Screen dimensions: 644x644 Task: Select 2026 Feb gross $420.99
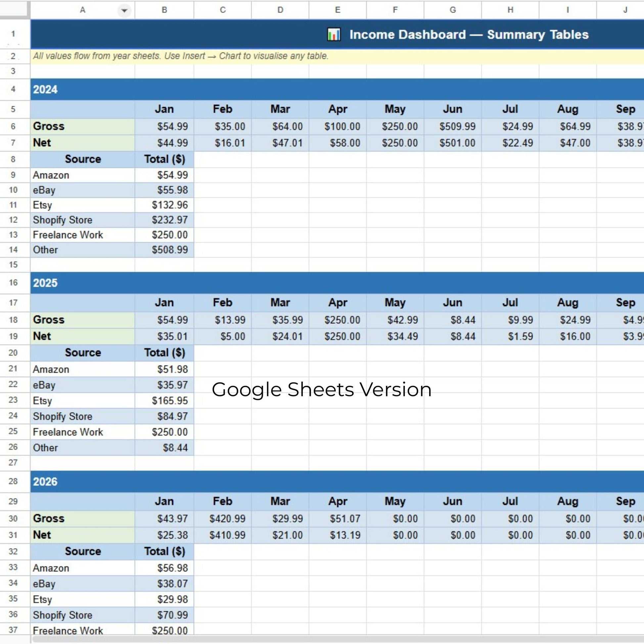tap(223, 518)
